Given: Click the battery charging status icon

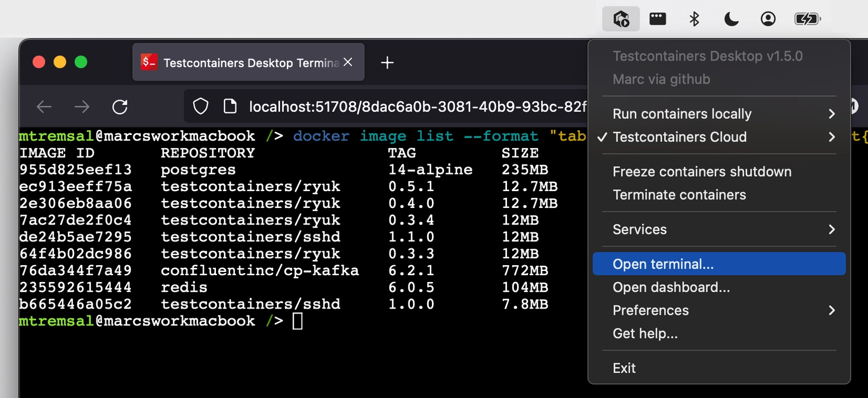Looking at the screenshot, I should tap(807, 19).
